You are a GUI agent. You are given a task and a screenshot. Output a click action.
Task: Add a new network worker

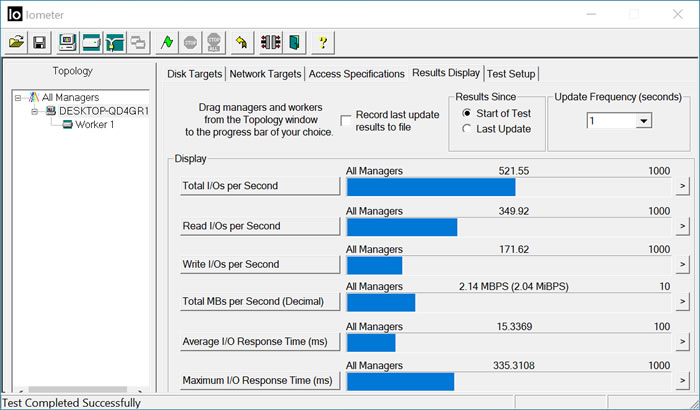[115, 43]
